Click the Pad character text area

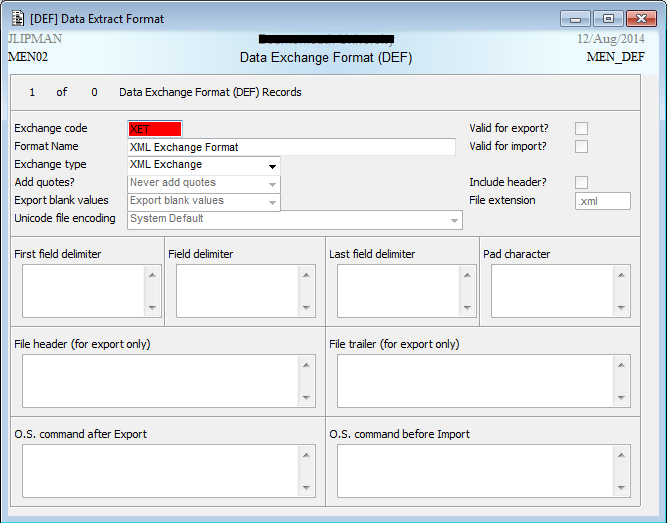[553, 291]
